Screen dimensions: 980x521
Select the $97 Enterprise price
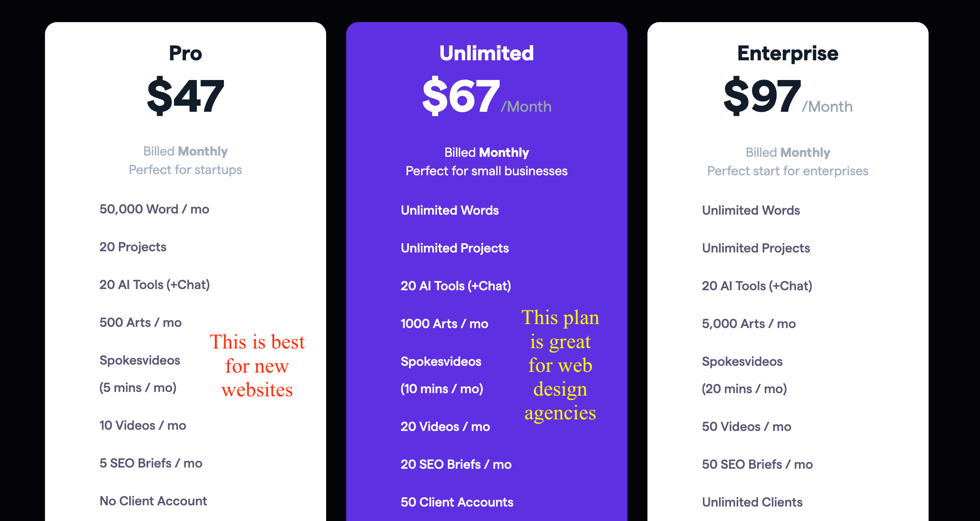[762, 96]
